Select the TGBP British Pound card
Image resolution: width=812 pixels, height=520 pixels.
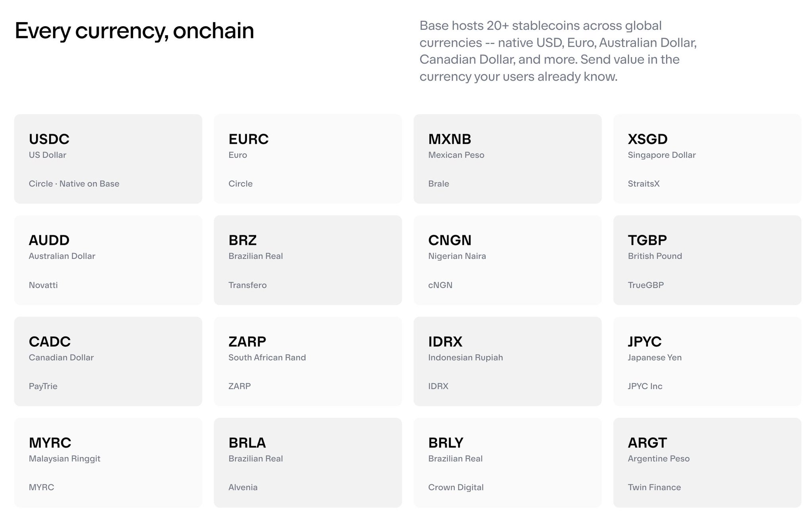point(707,260)
